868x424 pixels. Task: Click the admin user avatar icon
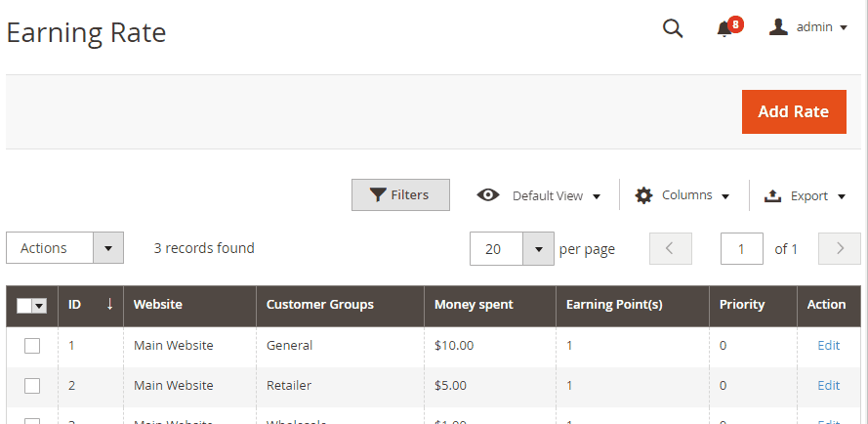pyautogui.click(x=778, y=26)
